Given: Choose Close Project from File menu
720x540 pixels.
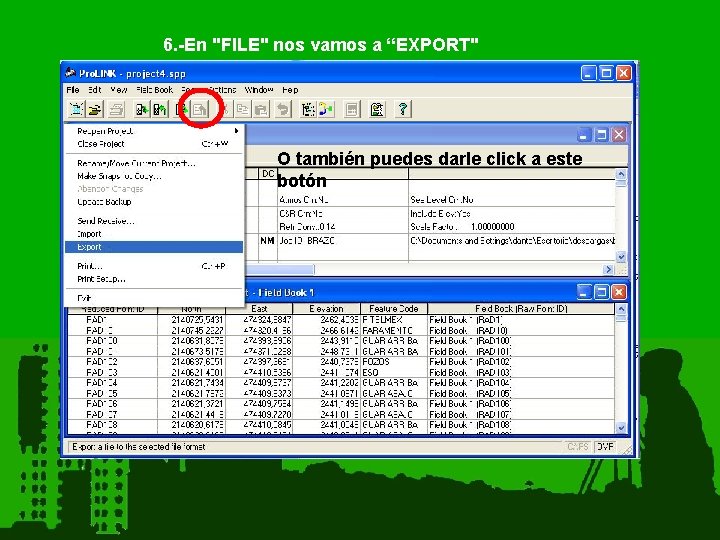Looking at the screenshot, I should 154,144.
